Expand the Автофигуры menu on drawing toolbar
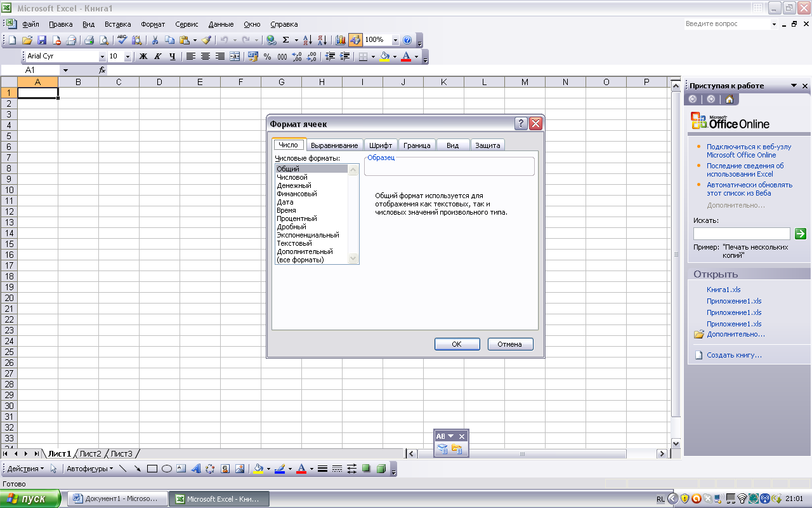812x508 pixels. pyautogui.click(x=89, y=469)
